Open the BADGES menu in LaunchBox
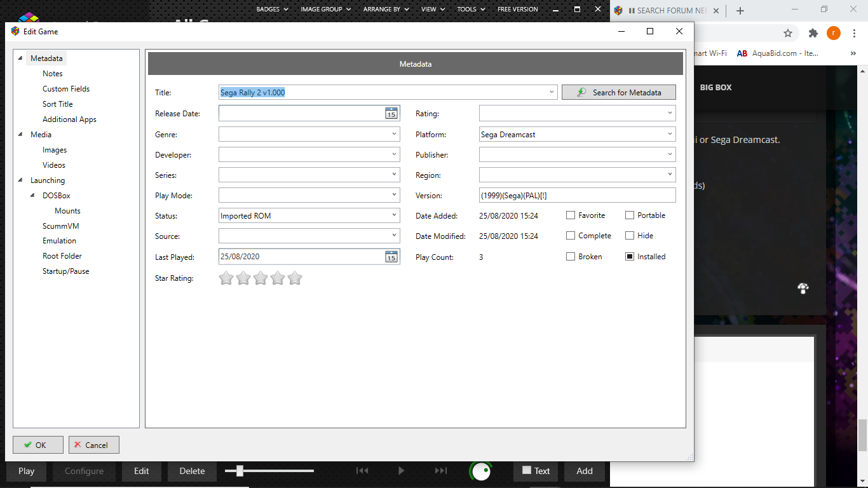Screen dimensions: 868x488 272,10
